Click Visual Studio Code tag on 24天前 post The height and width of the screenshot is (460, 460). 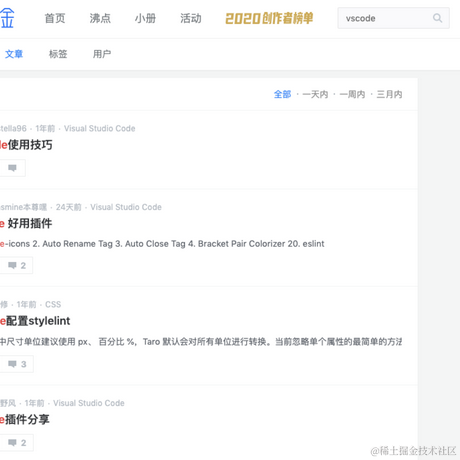click(x=126, y=207)
